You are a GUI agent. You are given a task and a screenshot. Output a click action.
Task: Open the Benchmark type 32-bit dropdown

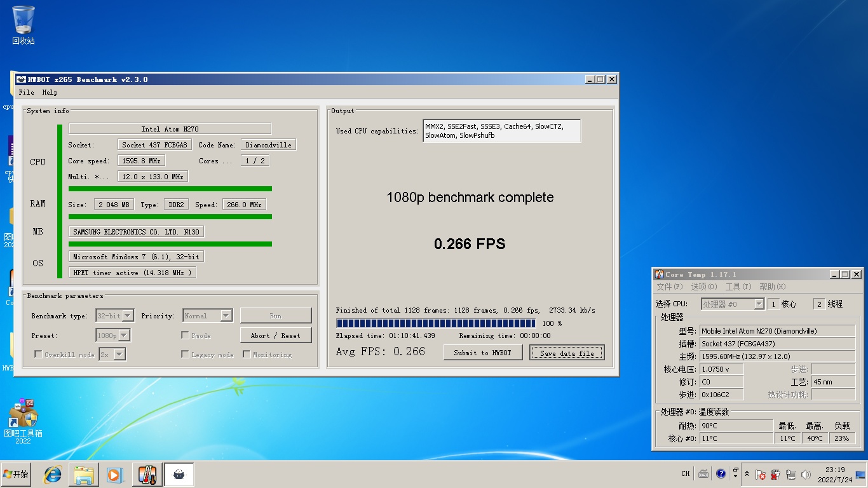114,315
